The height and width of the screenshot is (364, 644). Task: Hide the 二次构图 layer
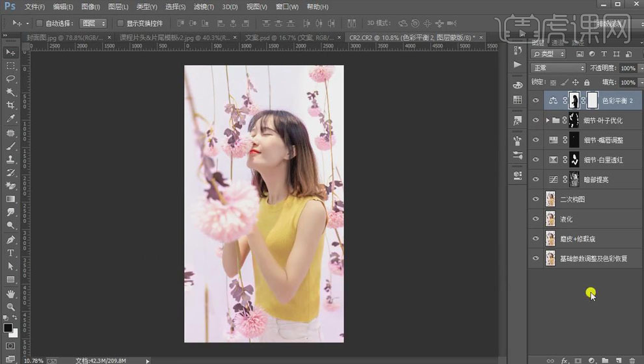click(x=536, y=200)
